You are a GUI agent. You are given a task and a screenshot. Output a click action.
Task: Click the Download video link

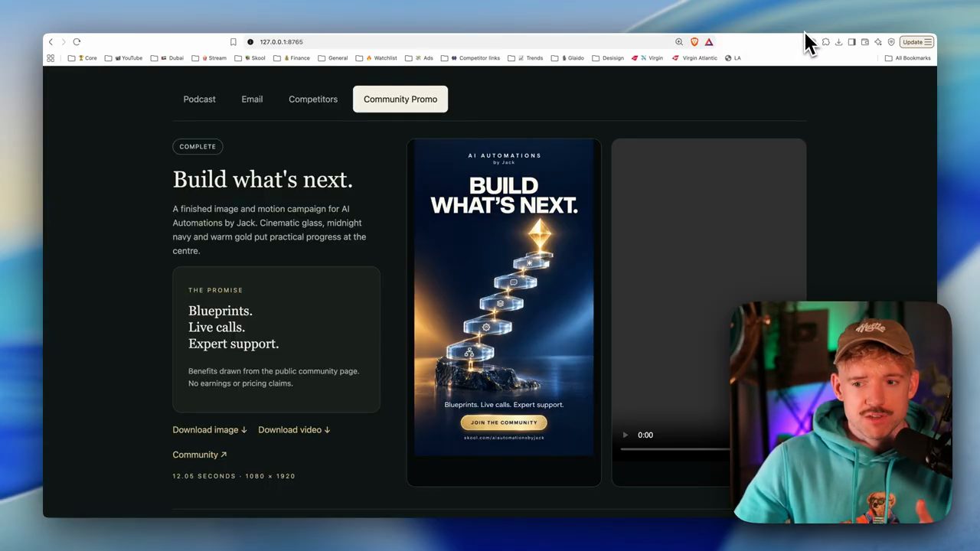(x=294, y=430)
